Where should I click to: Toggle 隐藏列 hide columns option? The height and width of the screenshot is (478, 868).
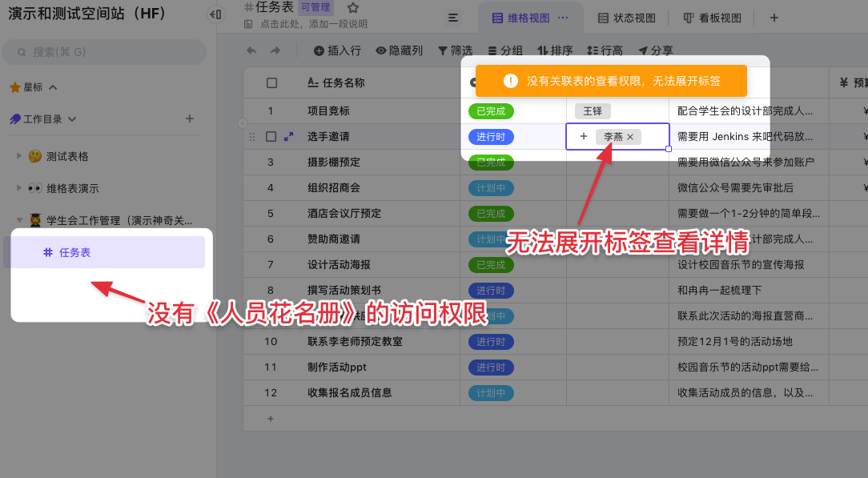[x=399, y=50]
